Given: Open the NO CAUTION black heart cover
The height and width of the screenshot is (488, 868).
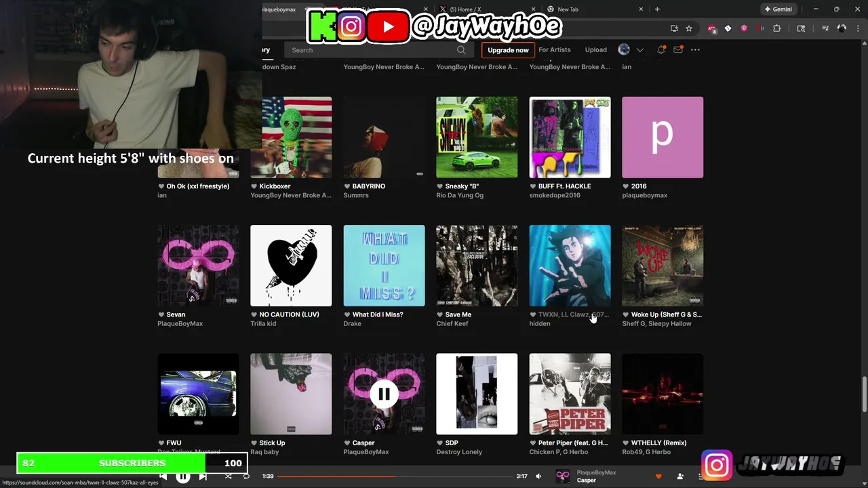Looking at the screenshot, I should [291, 266].
